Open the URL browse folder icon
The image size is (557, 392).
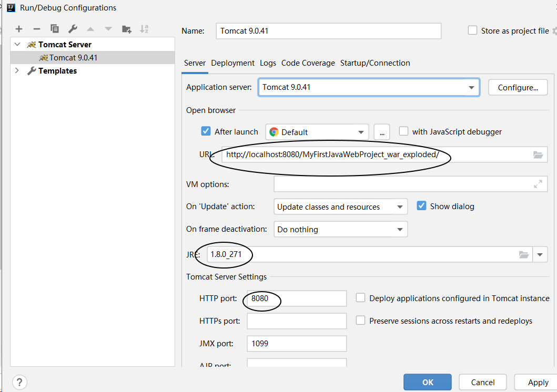538,154
